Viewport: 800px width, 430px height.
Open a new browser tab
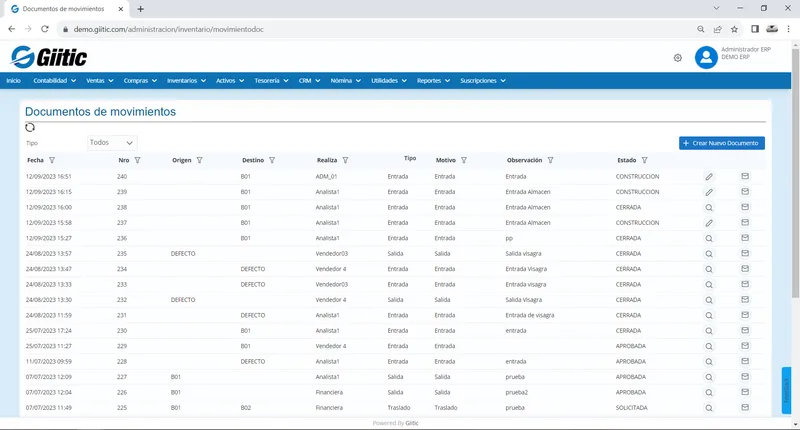pyautogui.click(x=140, y=9)
